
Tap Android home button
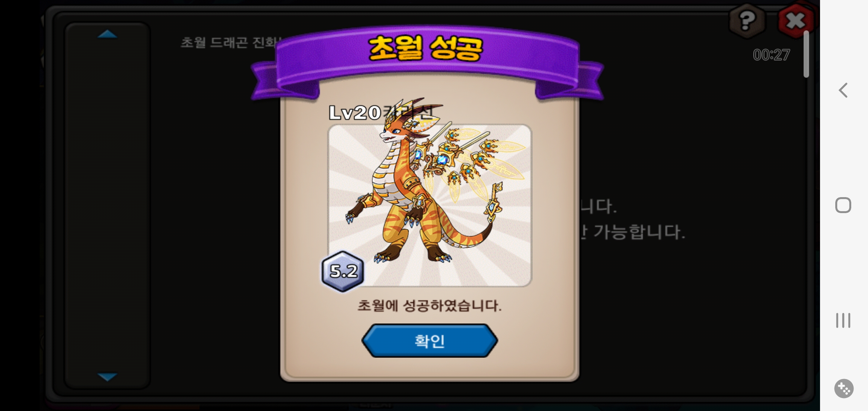[x=843, y=205]
